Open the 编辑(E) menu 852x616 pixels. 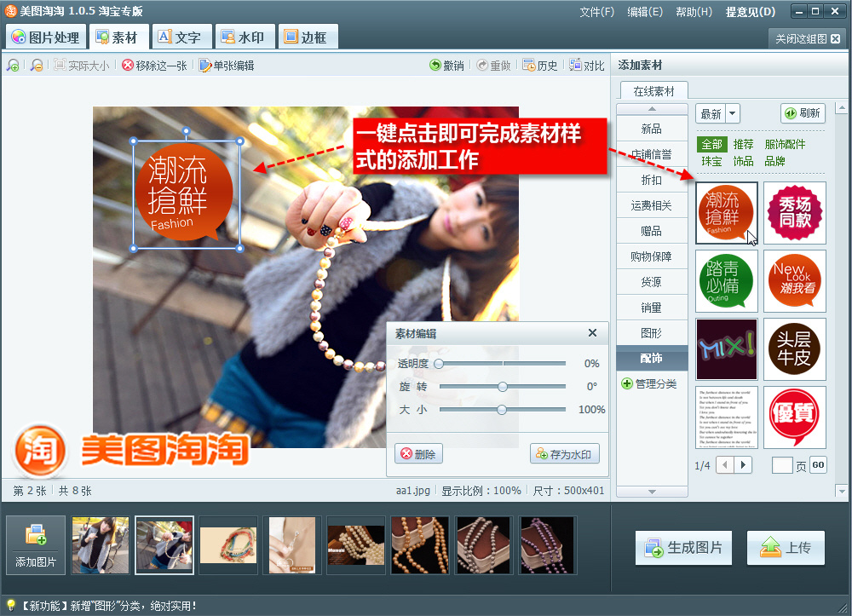tap(645, 12)
